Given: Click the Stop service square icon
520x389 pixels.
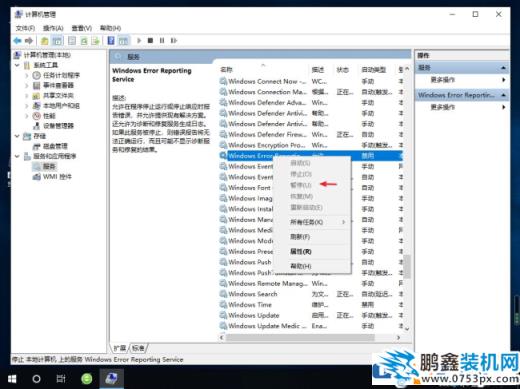Looking at the screenshot, I should click(x=150, y=41).
